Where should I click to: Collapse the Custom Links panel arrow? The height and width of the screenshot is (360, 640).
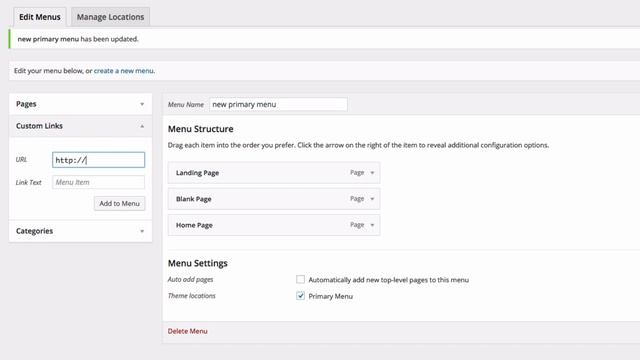(142, 126)
